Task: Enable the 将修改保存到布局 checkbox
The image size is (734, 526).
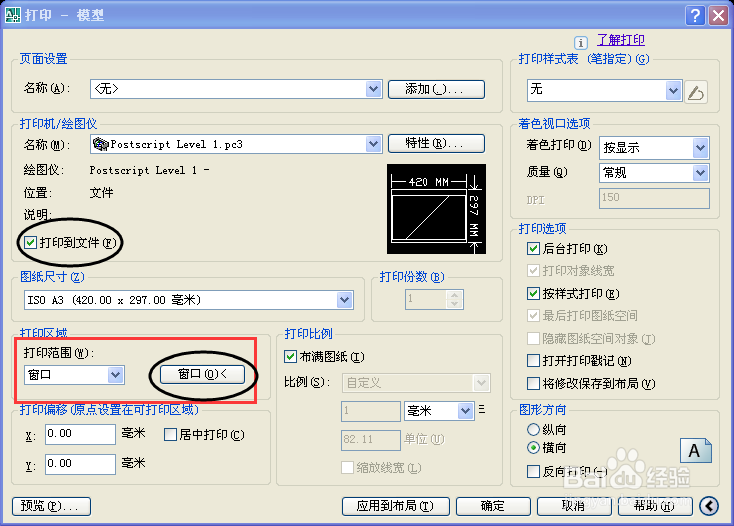Action: pos(533,383)
